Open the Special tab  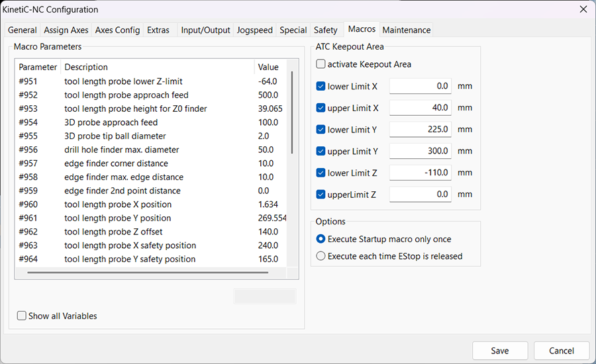[293, 30]
